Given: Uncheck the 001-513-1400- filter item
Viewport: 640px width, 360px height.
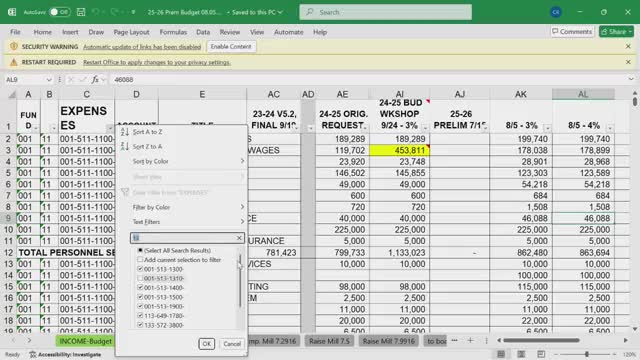Looking at the screenshot, I should pyautogui.click(x=140, y=288).
